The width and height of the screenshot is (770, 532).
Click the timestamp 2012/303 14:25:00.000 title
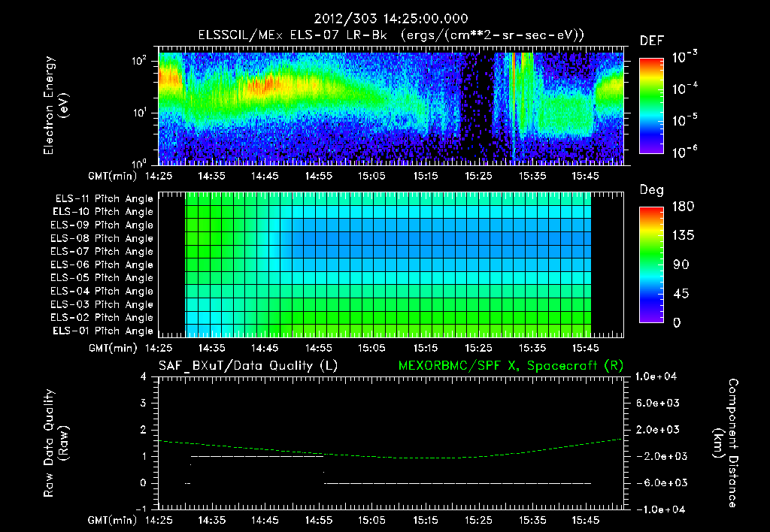(x=391, y=19)
